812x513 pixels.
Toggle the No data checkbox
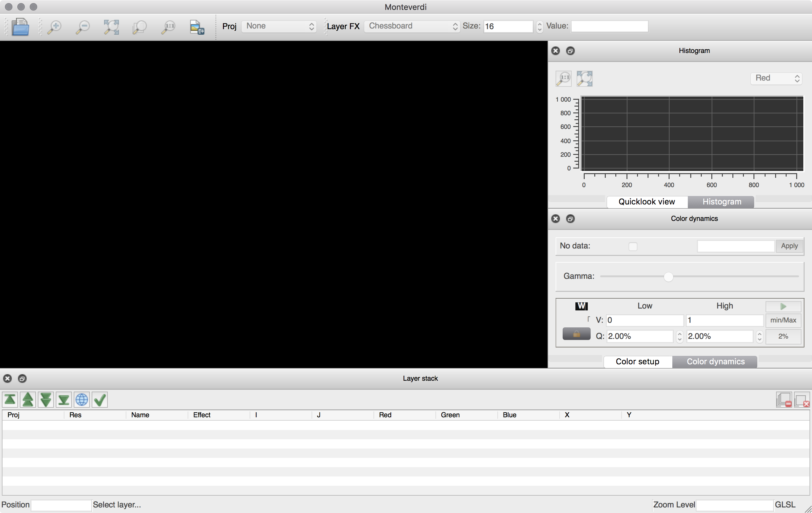pos(633,247)
